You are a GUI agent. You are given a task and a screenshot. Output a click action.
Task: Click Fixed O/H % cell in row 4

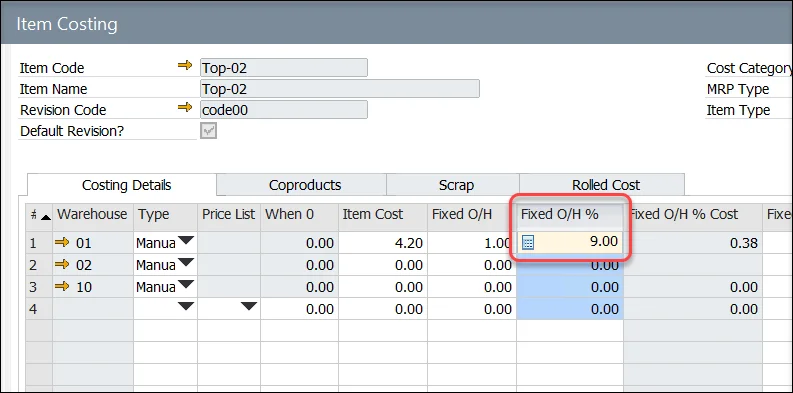pos(570,309)
